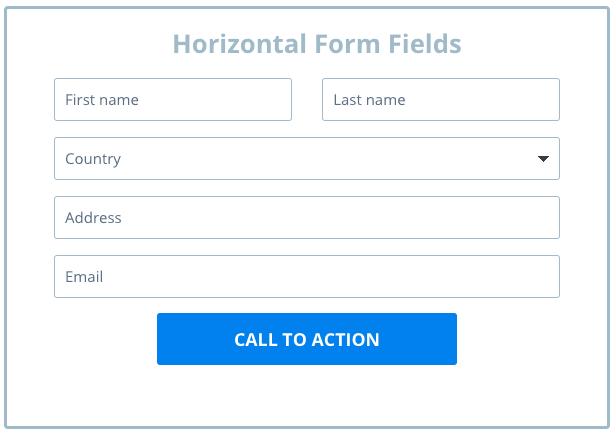Image resolution: width=612 pixels, height=434 pixels.
Task: Select the Address input field
Action: tap(306, 217)
